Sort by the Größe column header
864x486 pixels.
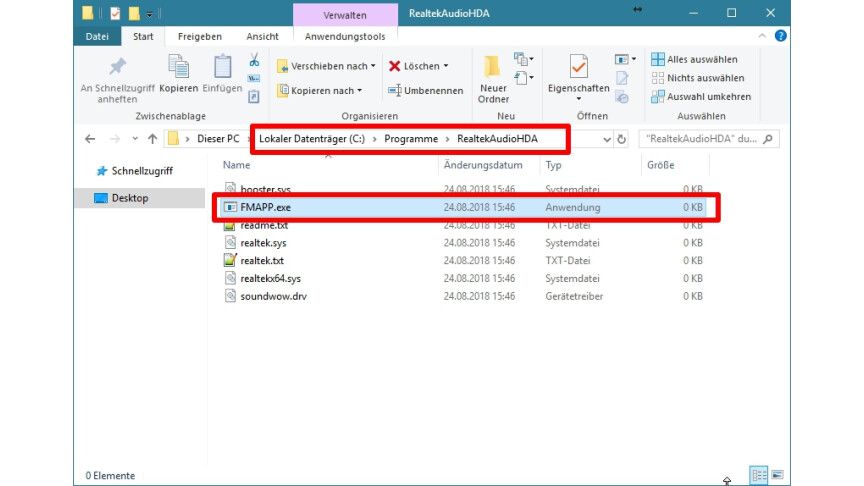click(x=661, y=165)
